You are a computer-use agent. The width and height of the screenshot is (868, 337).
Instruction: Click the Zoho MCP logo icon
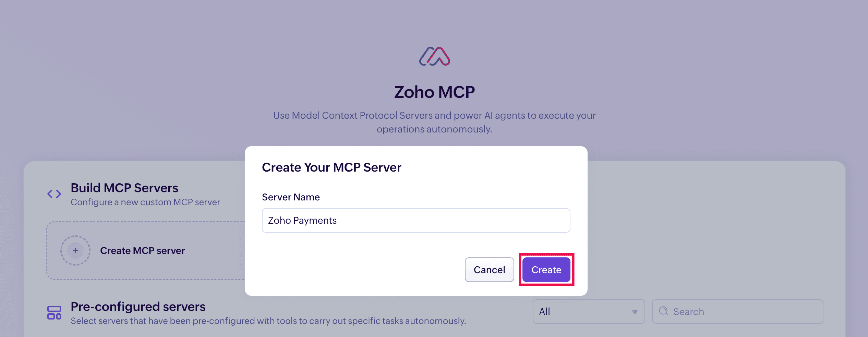click(434, 57)
